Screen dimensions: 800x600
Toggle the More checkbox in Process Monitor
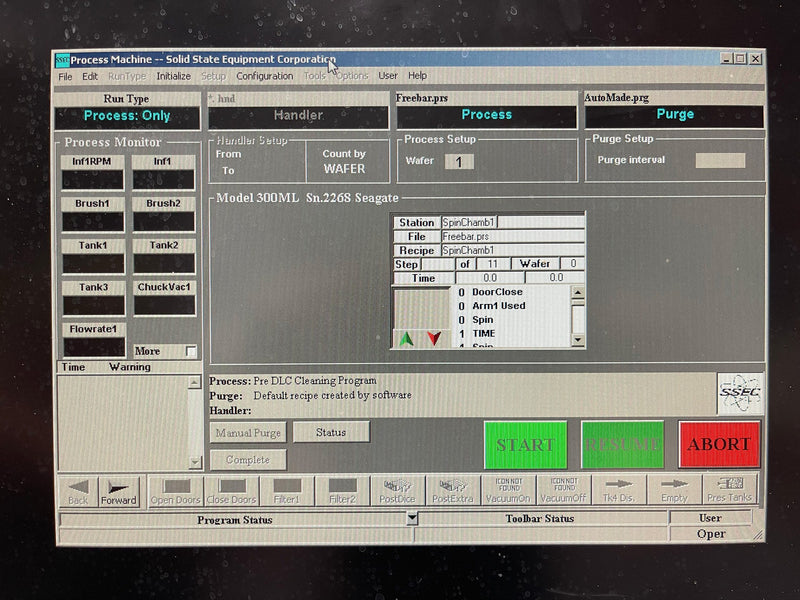(191, 351)
